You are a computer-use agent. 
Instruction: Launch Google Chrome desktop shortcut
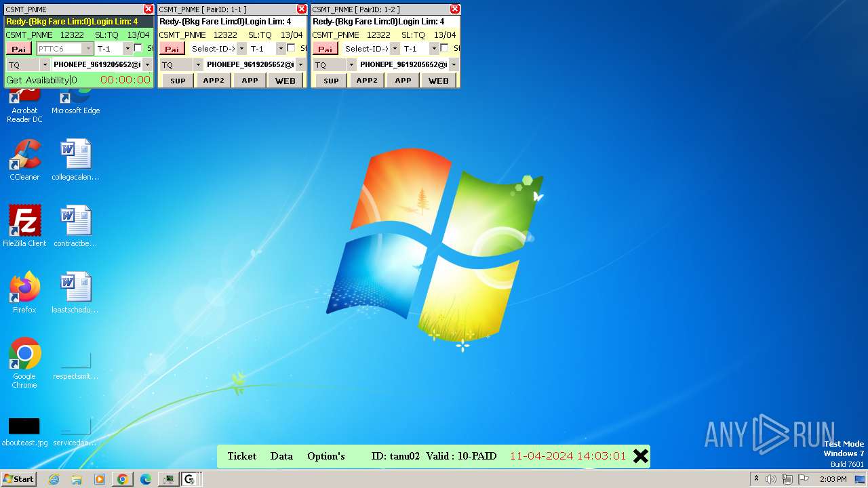[x=24, y=363]
